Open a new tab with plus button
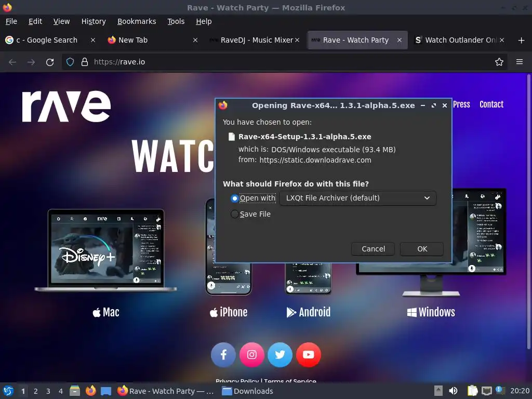 [x=522, y=41]
